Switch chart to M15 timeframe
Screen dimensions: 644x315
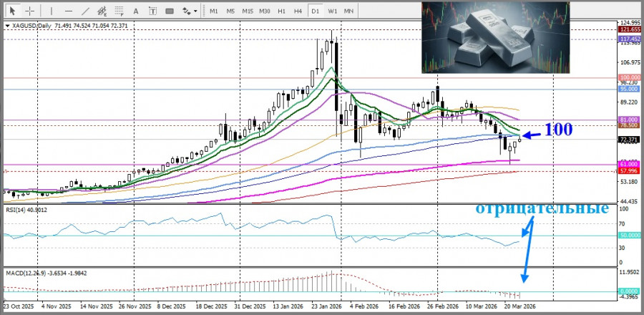click(248, 11)
